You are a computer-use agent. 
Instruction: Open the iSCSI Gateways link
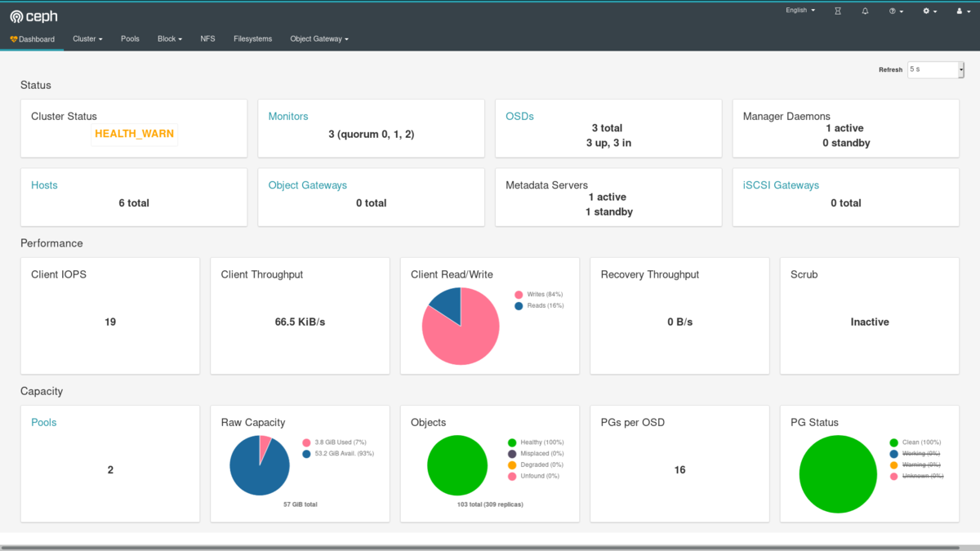coord(781,185)
